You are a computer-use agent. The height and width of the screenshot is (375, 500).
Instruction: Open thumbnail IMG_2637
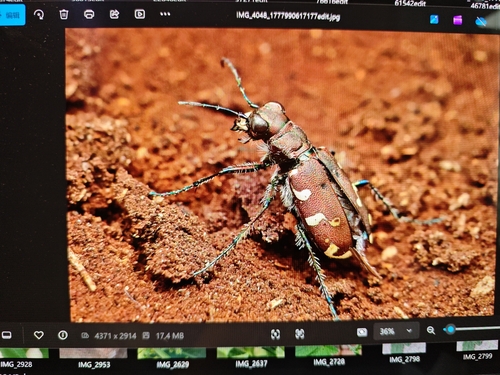pos(251,357)
